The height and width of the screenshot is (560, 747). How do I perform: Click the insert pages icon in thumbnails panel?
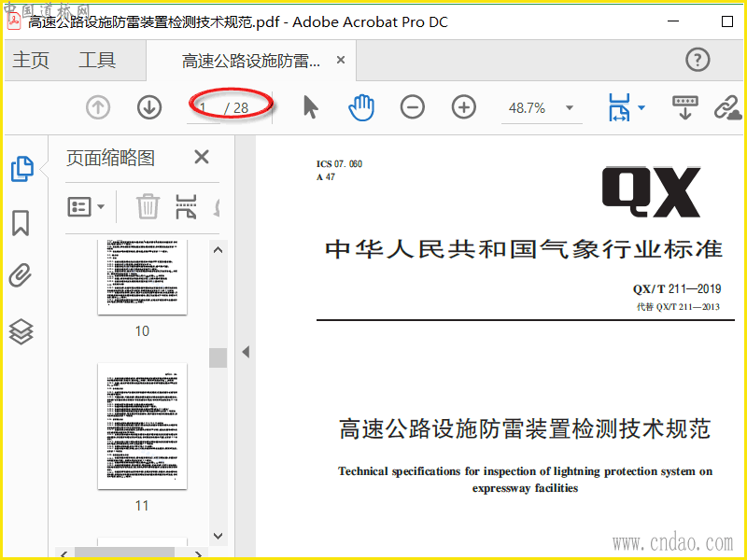(186, 206)
